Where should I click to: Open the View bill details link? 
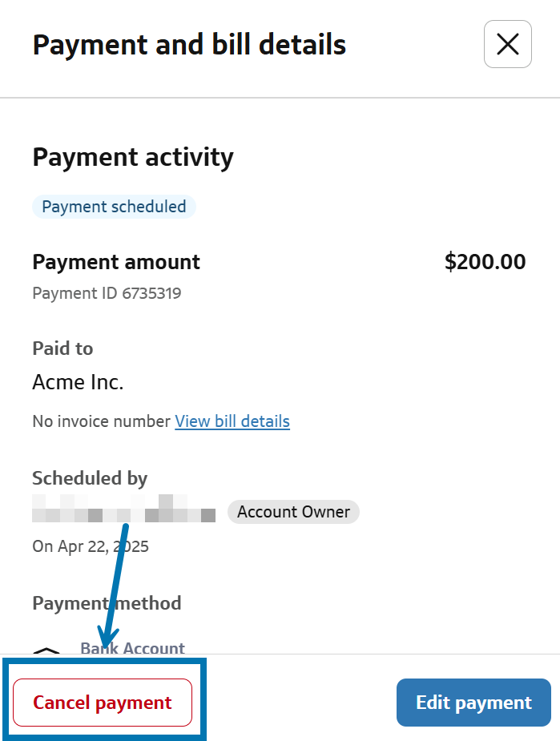pos(232,421)
